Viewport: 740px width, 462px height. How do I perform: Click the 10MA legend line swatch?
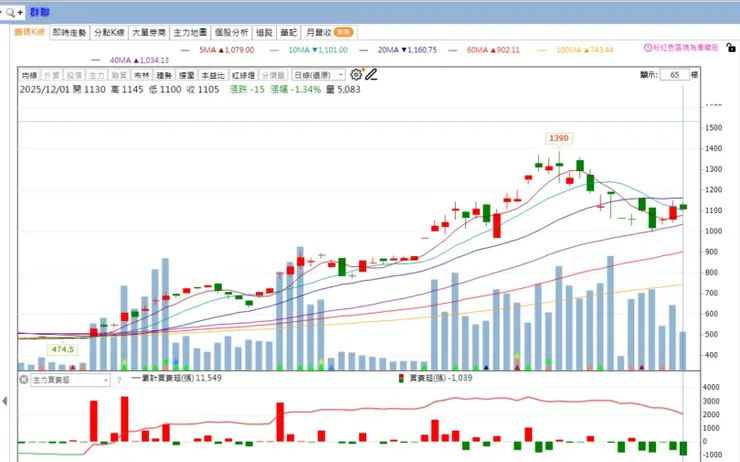pos(274,50)
